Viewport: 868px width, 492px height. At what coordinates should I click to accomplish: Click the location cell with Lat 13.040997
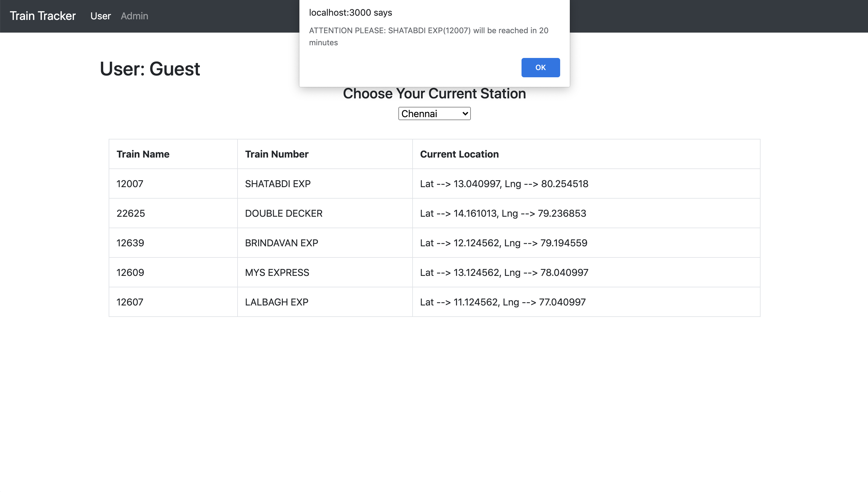point(504,184)
